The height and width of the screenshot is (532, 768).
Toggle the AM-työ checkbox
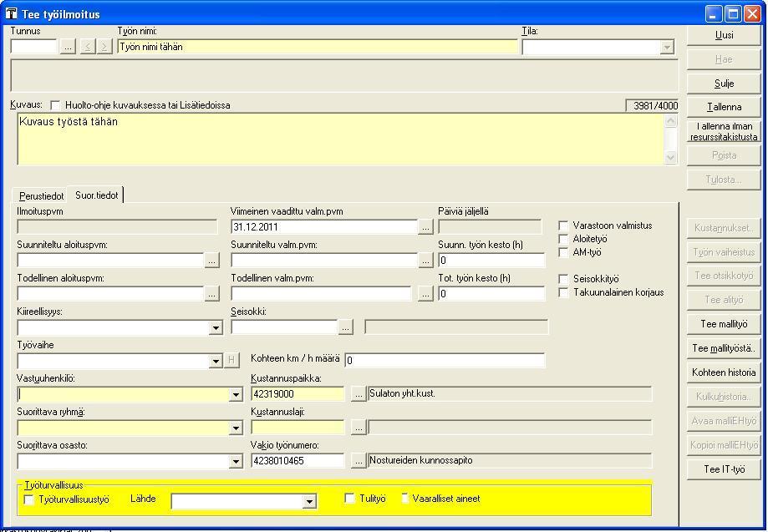pos(564,252)
